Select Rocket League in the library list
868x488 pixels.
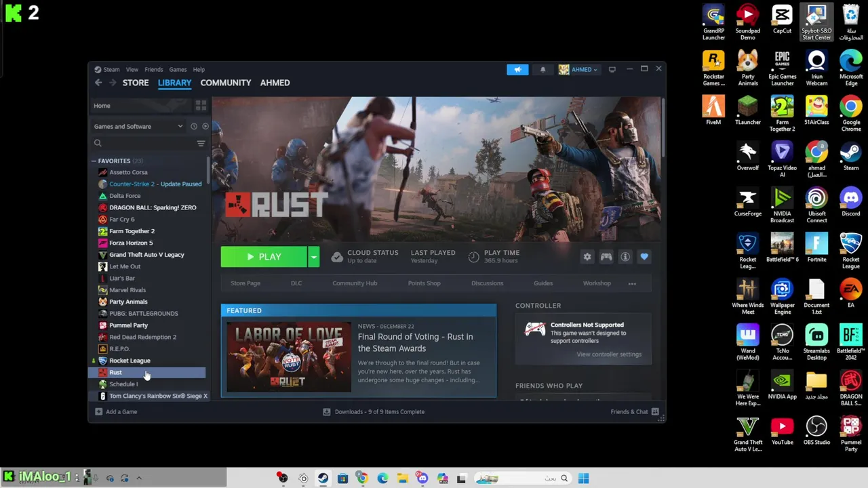[x=130, y=361]
